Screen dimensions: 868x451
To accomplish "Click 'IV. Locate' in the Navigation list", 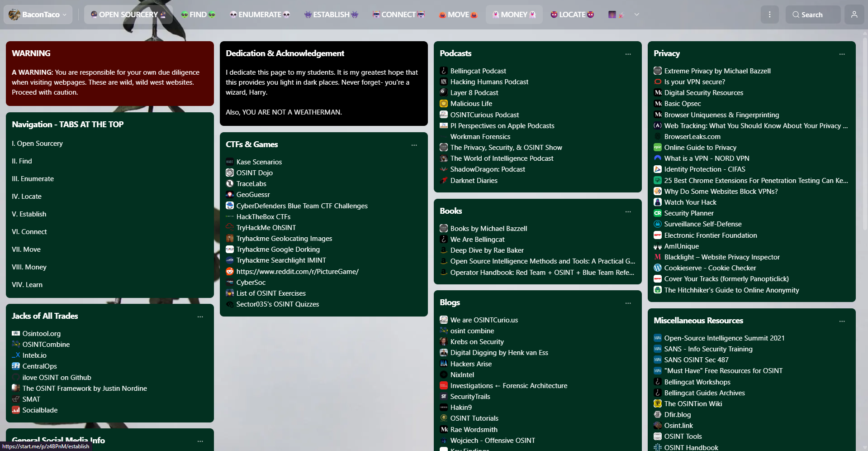I will 27,196.
